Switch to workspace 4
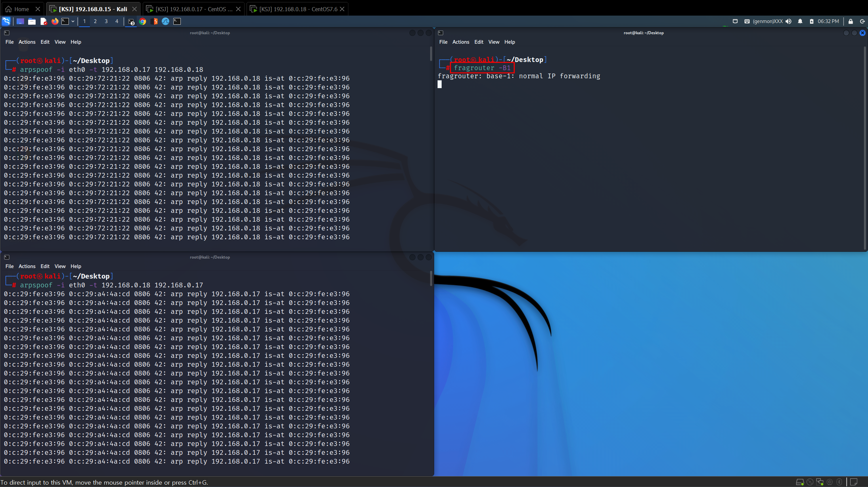 [117, 21]
